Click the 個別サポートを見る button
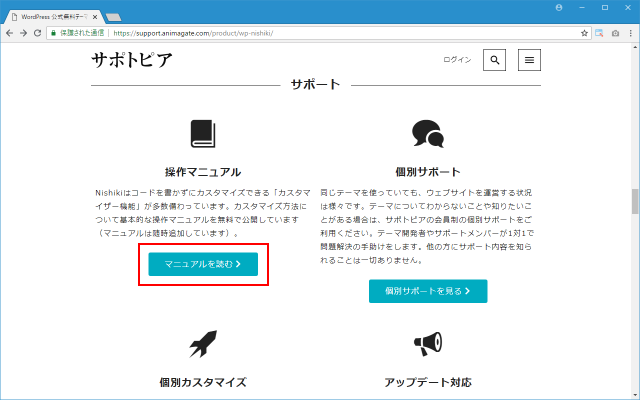The height and width of the screenshot is (400, 640). 428,291
